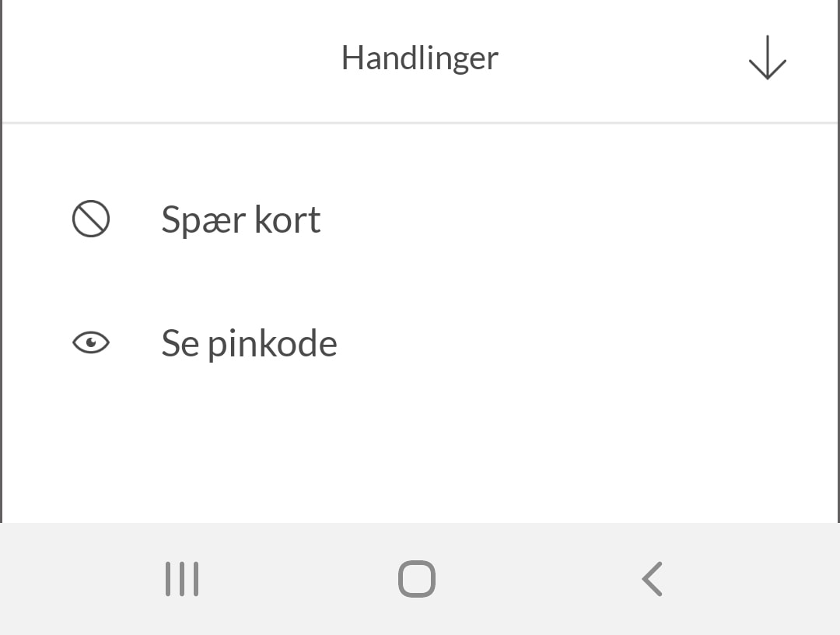Viewport: 840px width, 635px height.
Task: Open the pinkode viewer via eye symbol
Action: tap(91, 342)
